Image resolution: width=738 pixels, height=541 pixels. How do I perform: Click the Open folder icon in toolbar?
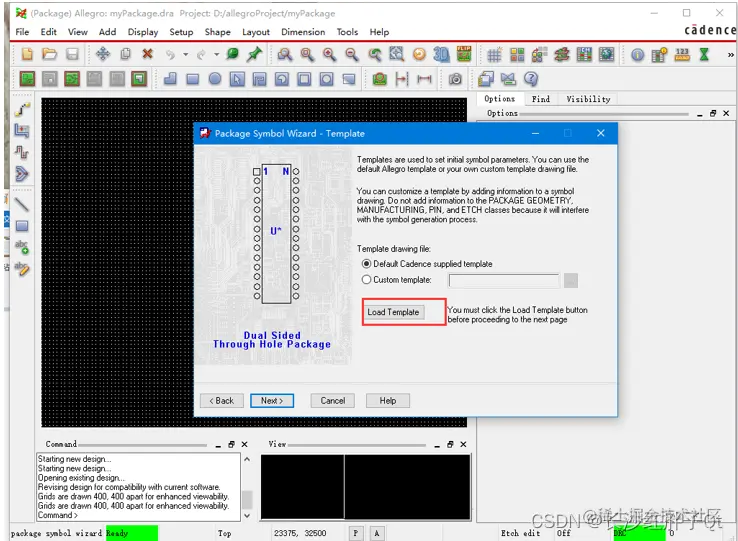(49, 55)
